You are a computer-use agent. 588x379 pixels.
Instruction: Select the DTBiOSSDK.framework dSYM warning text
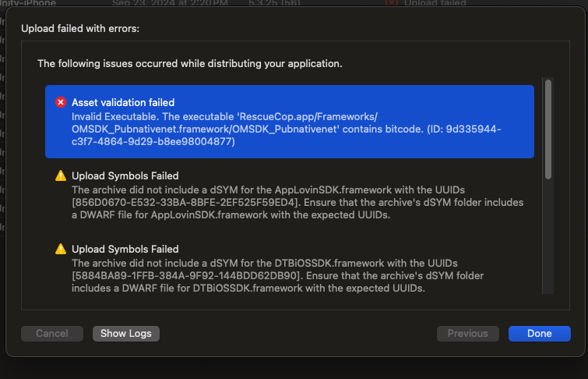point(277,276)
